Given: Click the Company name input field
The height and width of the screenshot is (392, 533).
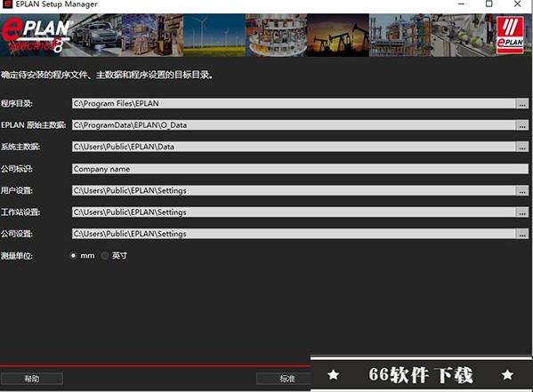Looking at the screenshot, I should click(300, 169).
